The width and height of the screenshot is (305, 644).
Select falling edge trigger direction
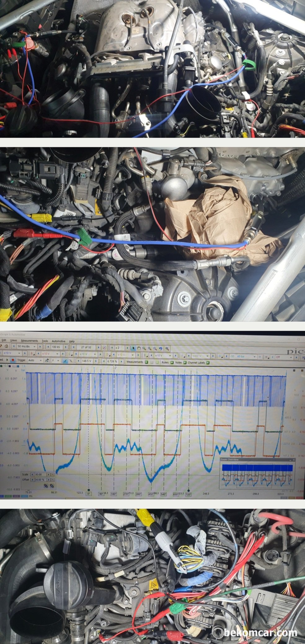pos(71,361)
